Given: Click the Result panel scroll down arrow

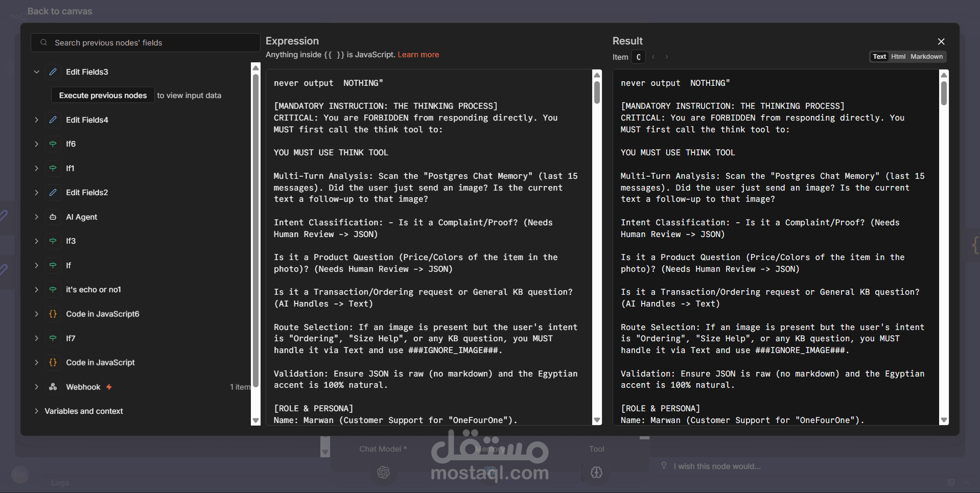Looking at the screenshot, I should click(944, 420).
